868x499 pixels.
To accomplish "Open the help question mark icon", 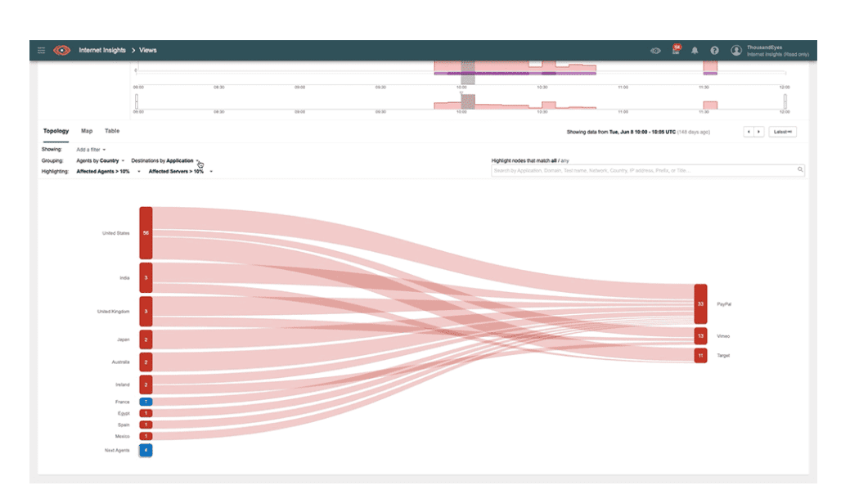I will (715, 51).
